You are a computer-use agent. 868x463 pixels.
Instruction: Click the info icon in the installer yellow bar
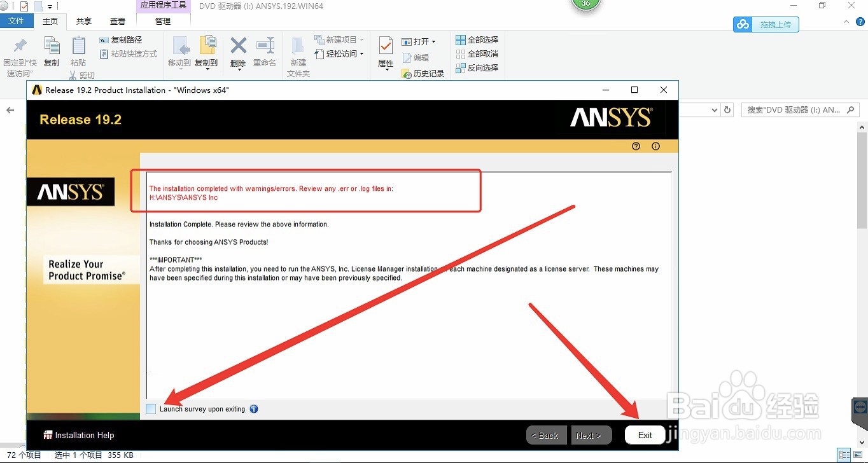click(655, 146)
